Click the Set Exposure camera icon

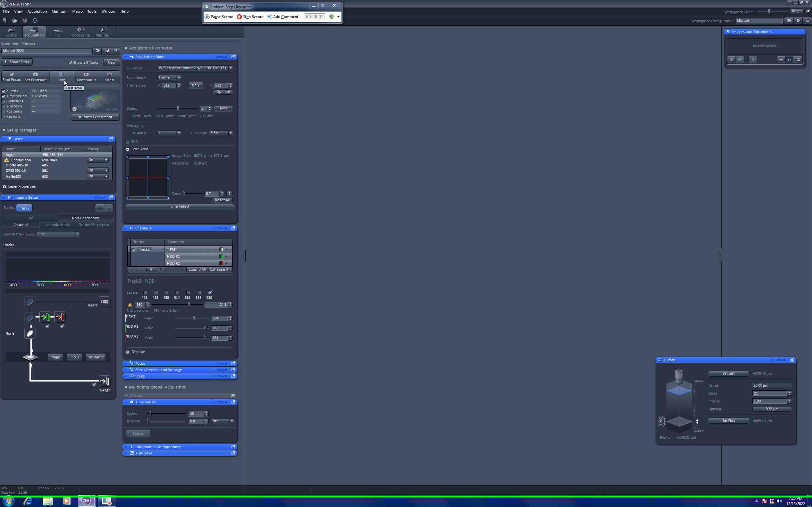pos(36,74)
